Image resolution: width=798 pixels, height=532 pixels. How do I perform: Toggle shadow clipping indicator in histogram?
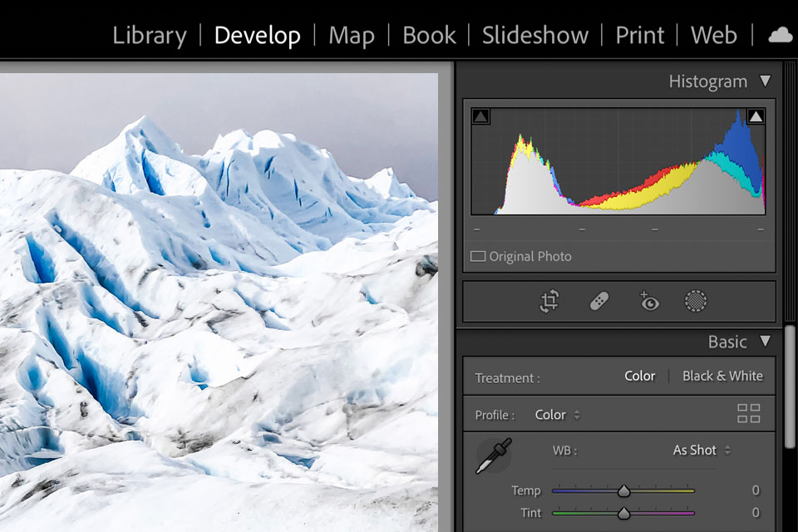click(480, 116)
